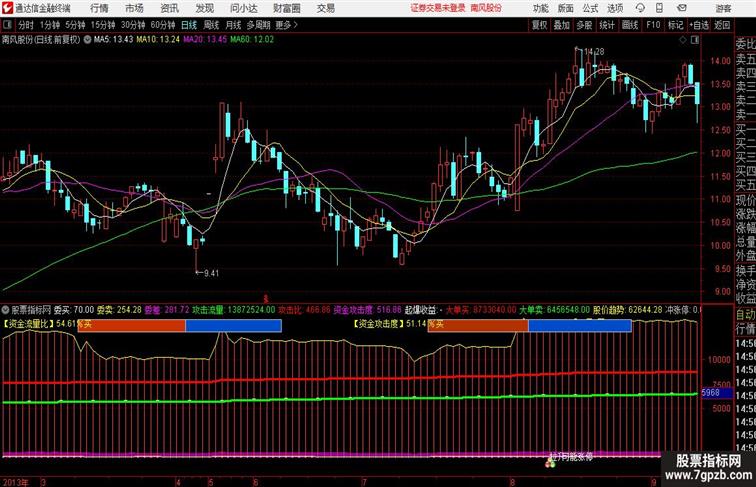Switch to 30分钟 period tab
Image resolution: width=756 pixels, height=487 pixels.
click(133, 25)
